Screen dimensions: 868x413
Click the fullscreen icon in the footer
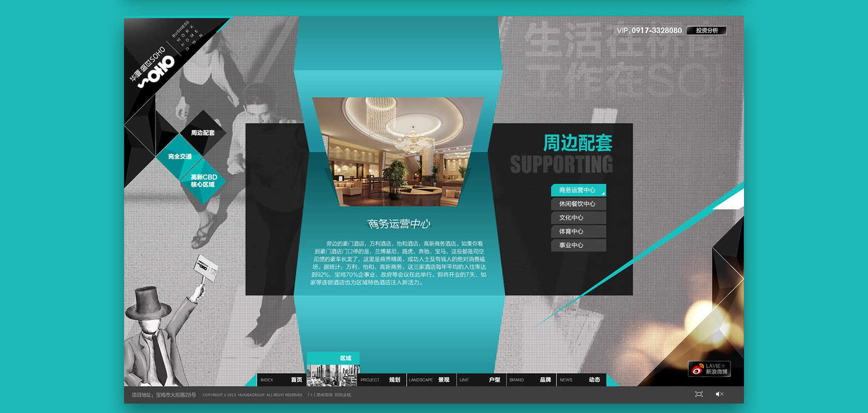point(699,394)
